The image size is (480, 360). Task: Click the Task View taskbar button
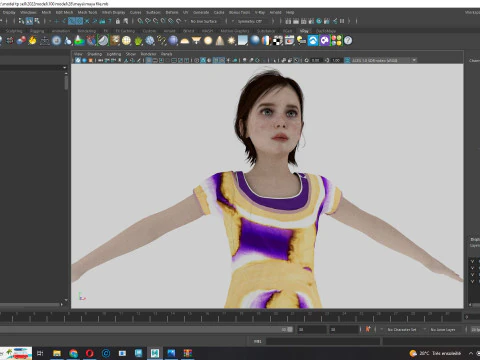(40, 353)
